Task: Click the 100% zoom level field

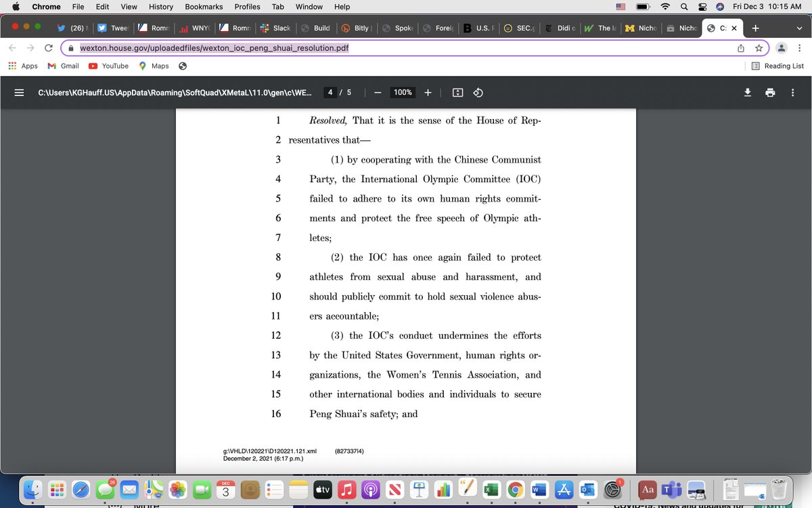Action: (403, 93)
